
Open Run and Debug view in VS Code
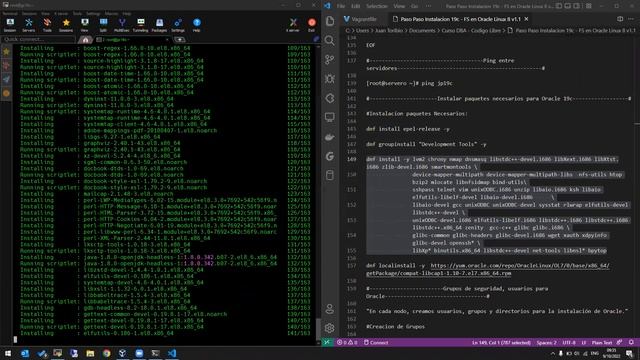coord(330,79)
